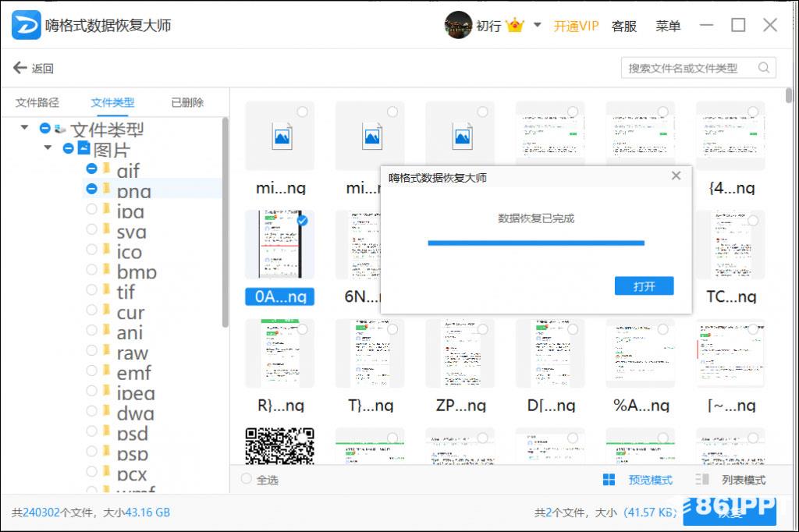Select the psp type label in tree
The height and width of the screenshot is (532, 799).
[133, 453]
